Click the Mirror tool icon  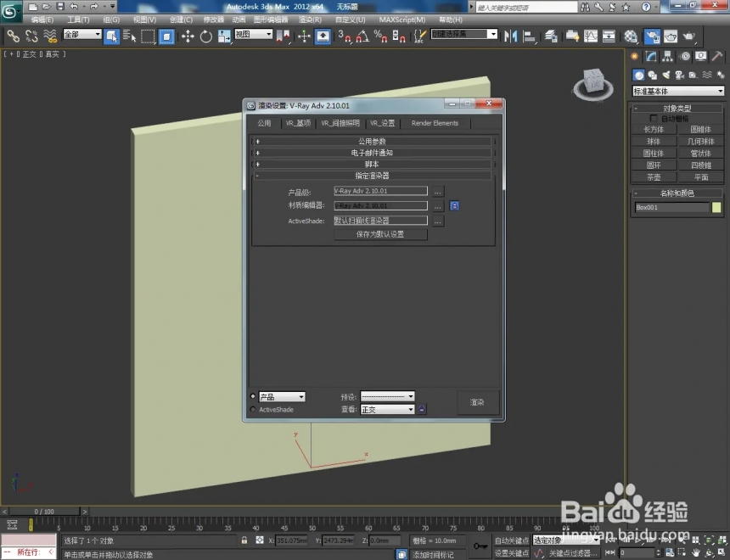tap(511, 36)
